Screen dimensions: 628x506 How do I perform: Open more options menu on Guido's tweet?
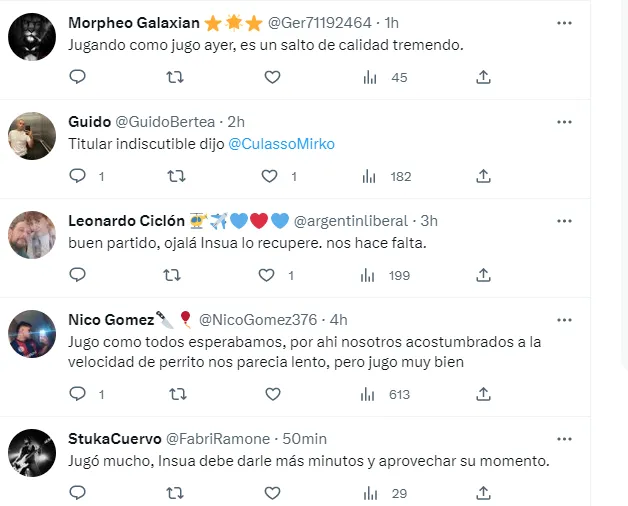point(565,122)
